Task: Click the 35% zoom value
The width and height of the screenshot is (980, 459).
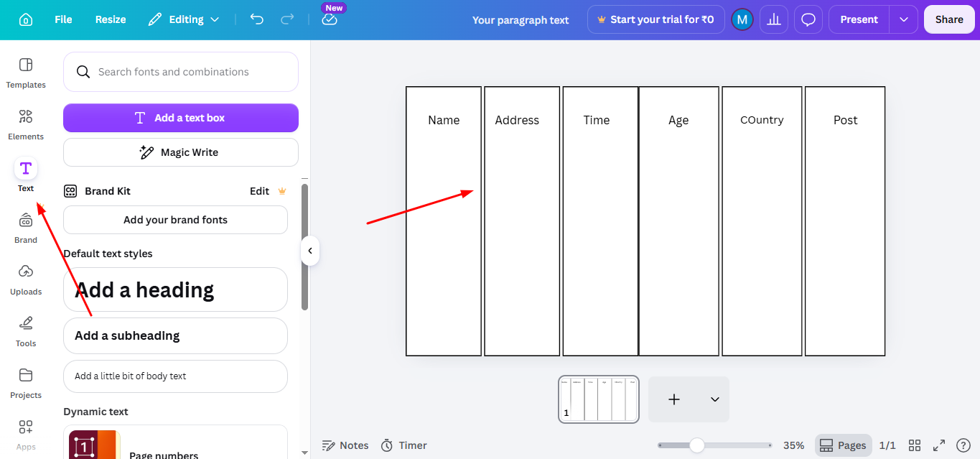Action: coord(793,445)
